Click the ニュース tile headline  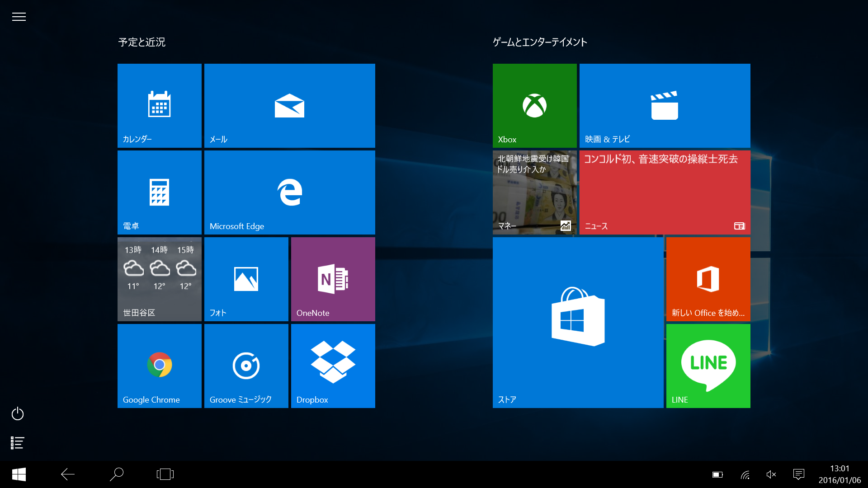[x=660, y=159]
